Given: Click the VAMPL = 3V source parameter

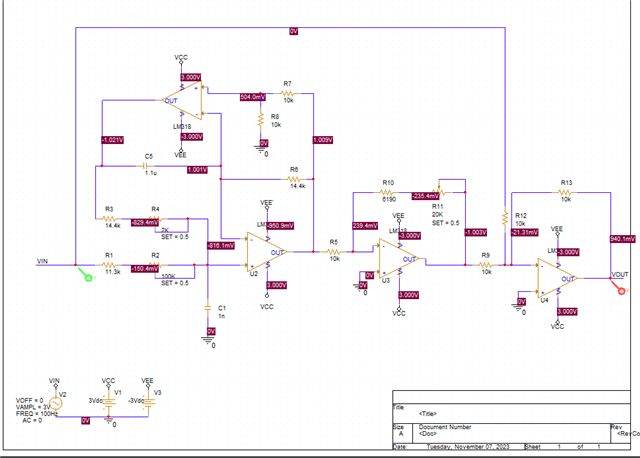Looking at the screenshot, I should point(33,407).
